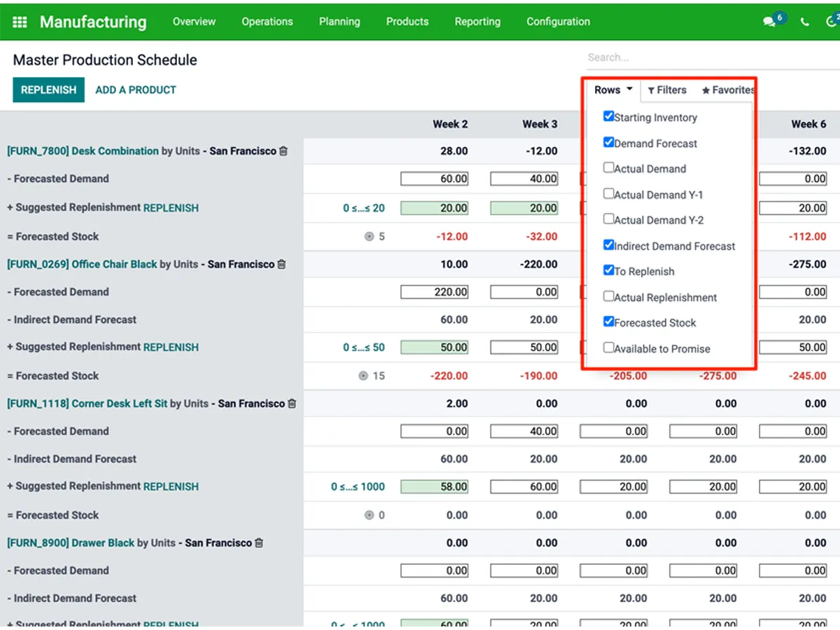The height and width of the screenshot is (630, 840).
Task: Click the Week 6 column header
Action: tap(808, 124)
